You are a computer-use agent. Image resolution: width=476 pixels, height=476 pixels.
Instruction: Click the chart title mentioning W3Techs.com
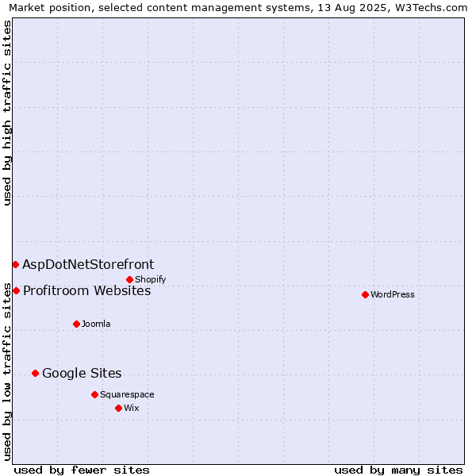click(x=238, y=8)
